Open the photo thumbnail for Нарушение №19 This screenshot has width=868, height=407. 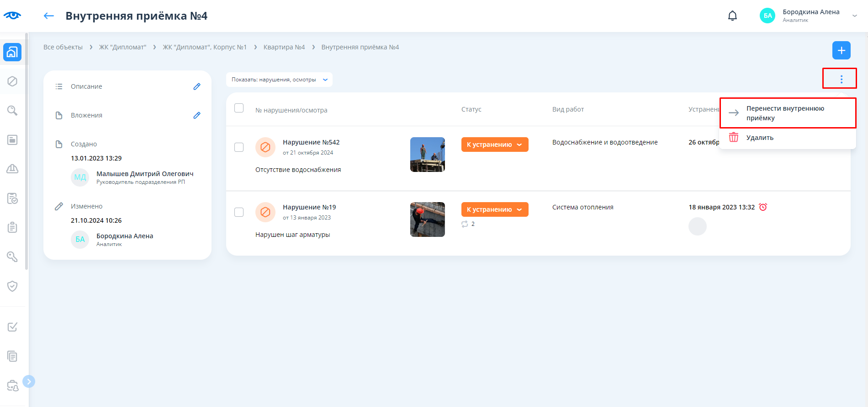coord(428,220)
